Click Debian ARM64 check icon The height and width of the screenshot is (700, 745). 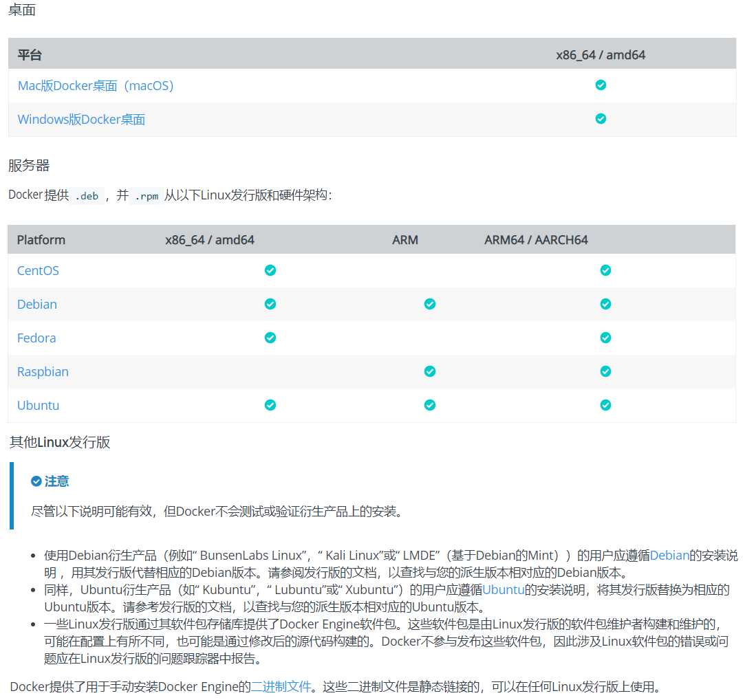click(605, 304)
